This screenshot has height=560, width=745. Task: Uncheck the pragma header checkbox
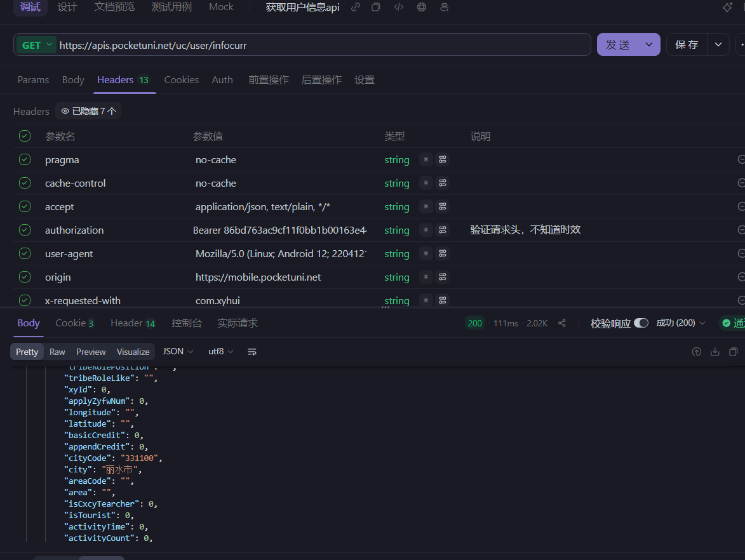(25, 160)
